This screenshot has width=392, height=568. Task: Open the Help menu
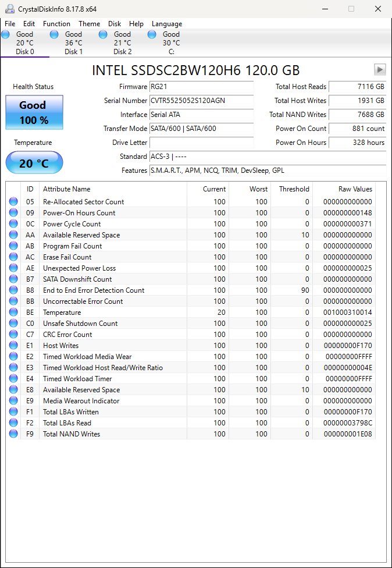(x=136, y=23)
